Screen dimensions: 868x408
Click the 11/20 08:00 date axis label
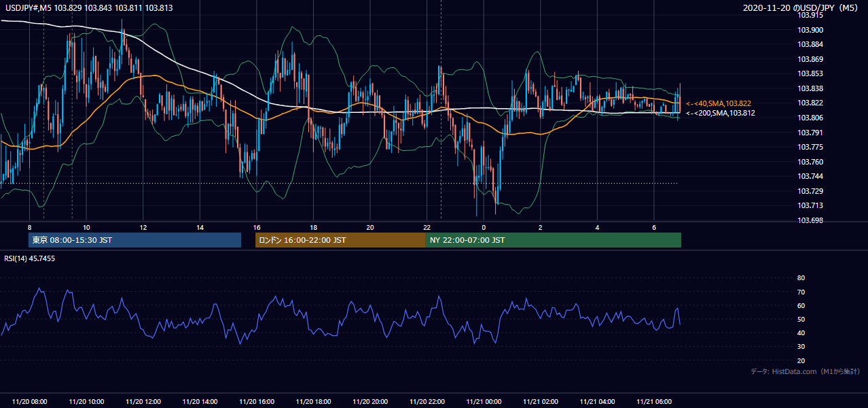coord(29,402)
